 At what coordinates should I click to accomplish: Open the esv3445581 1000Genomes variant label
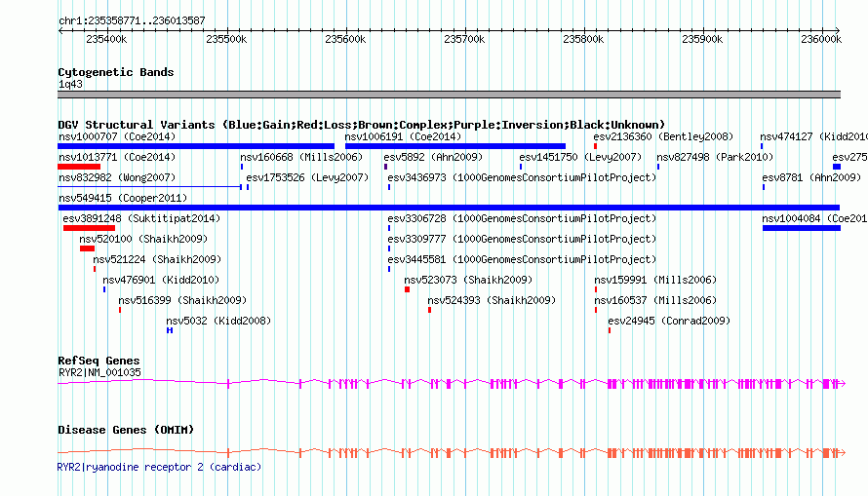click(522, 259)
